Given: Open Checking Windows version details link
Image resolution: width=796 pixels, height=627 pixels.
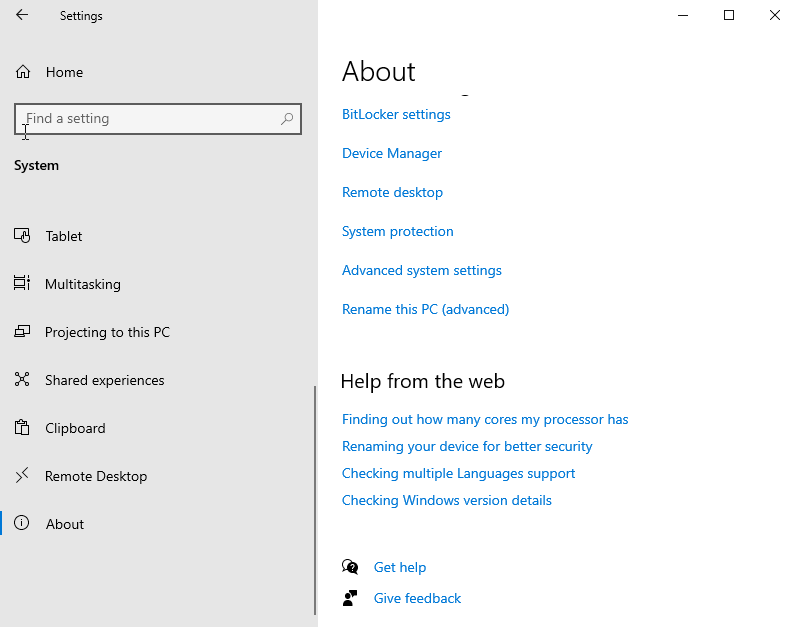Looking at the screenshot, I should pyautogui.click(x=447, y=500).
